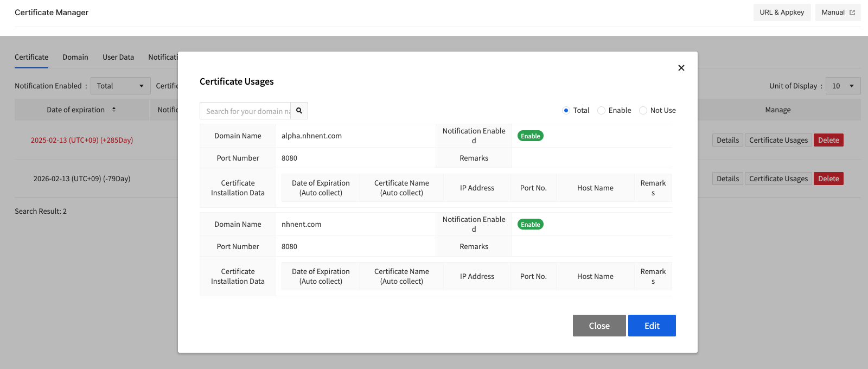Choose the Not Use radio option
The width and height of the screenshot is (868, 369).
click(x=643, y=111)
